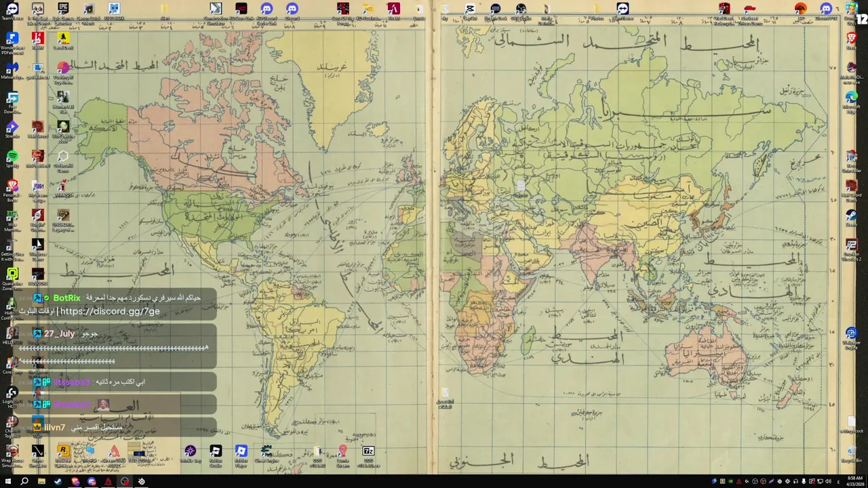Launch the Rockstar Games desktop shortcut
Viewport: 868px width, 488px height.
point(63,454)
